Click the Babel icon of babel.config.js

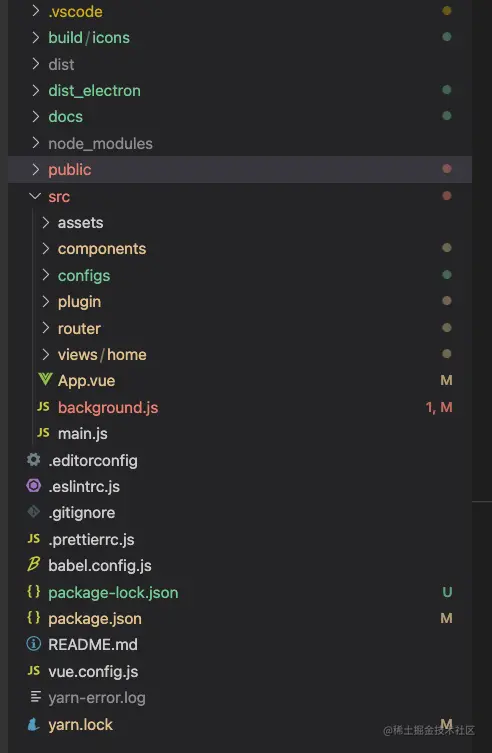[34, 565]
